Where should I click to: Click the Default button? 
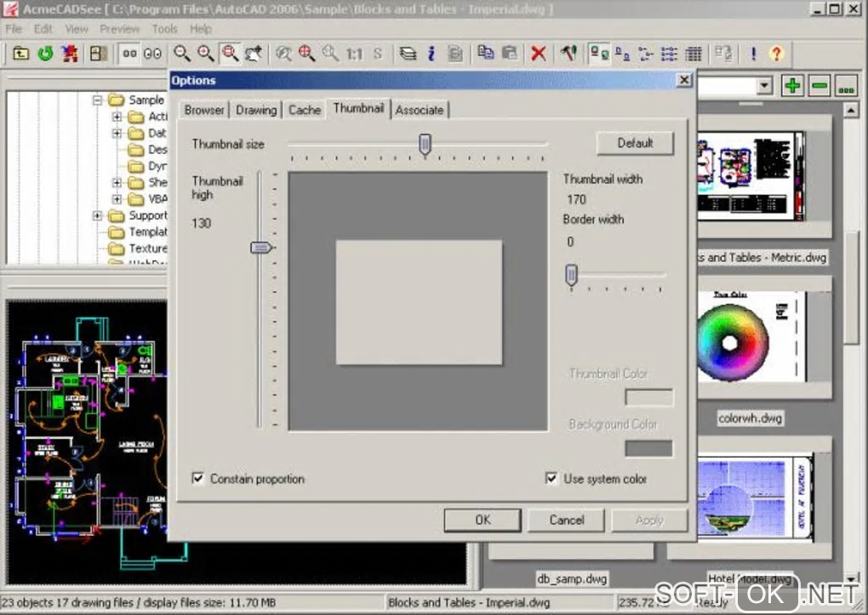click(635, 144)
